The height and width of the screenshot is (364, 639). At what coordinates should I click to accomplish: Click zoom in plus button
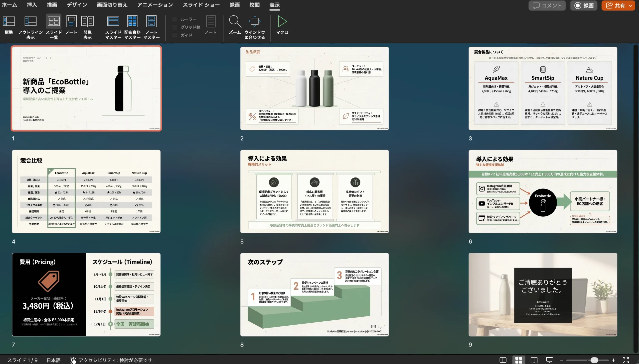[x=613, y=360]
